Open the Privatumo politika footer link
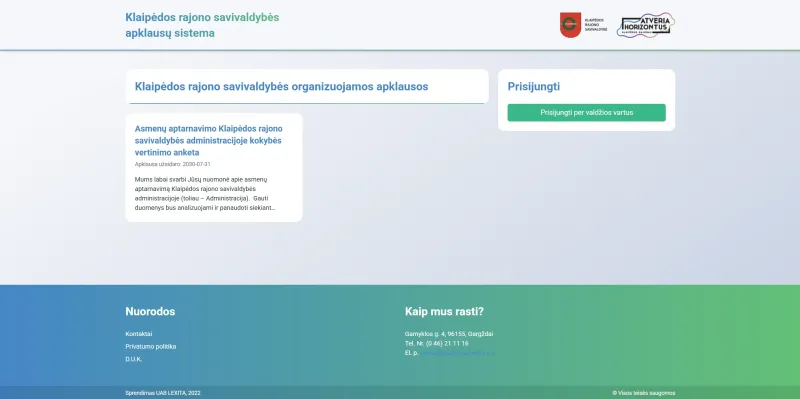800x399 pixels. pyautogui.click(x=151, y=346)
